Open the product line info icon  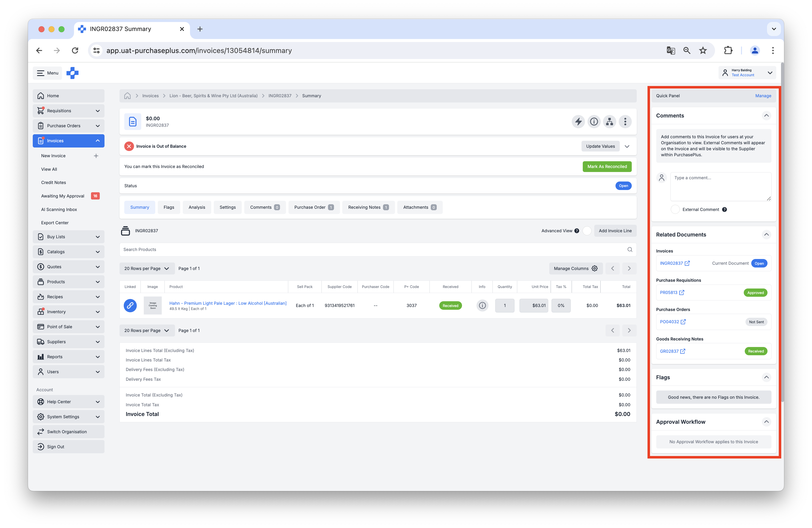click(x=482, y=305)
